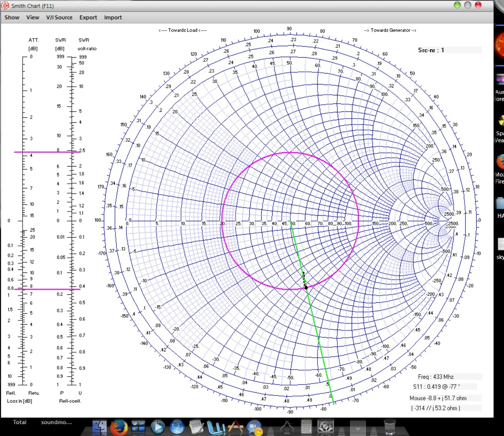
Task: Open the A-shaped ruler-and-pencil dock icon
Action: tap(236, 427)
